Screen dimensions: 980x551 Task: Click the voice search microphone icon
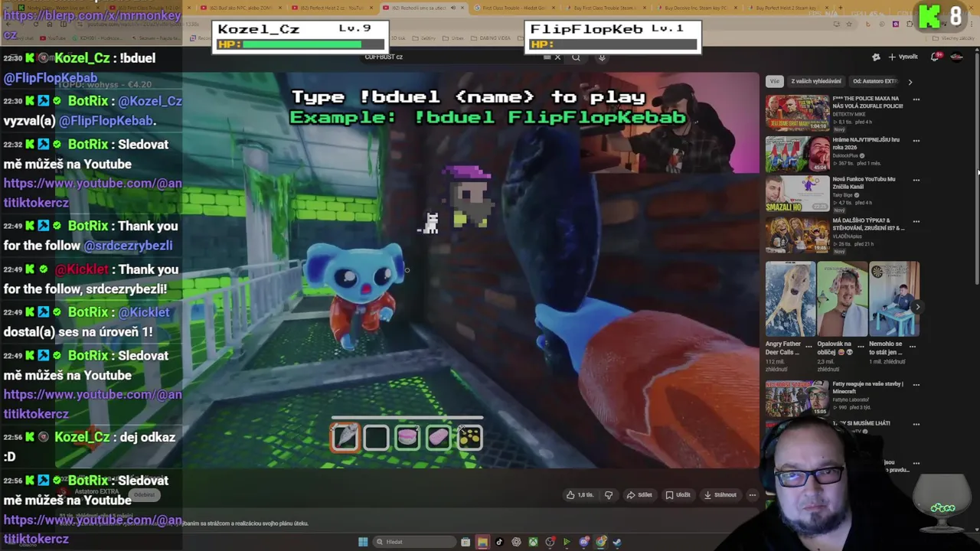[x=602, y=57]
